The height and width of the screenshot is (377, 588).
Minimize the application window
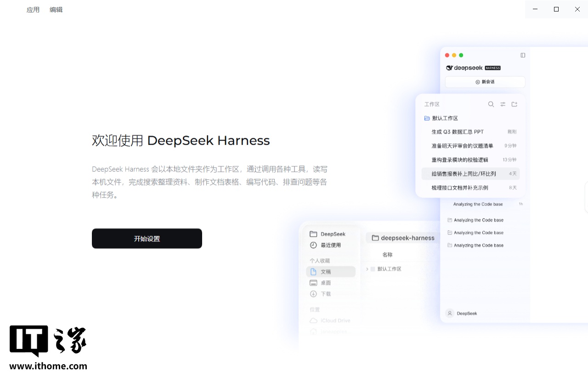point(535,9)
